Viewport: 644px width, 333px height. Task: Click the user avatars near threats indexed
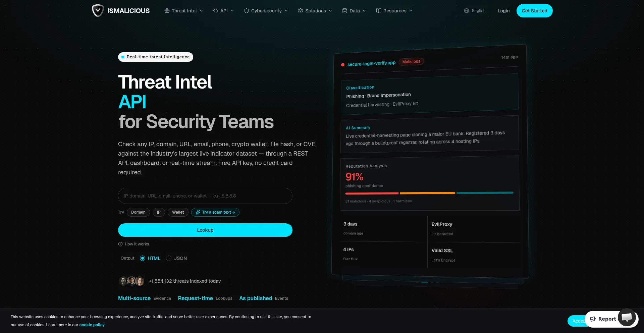coord(131,281)
